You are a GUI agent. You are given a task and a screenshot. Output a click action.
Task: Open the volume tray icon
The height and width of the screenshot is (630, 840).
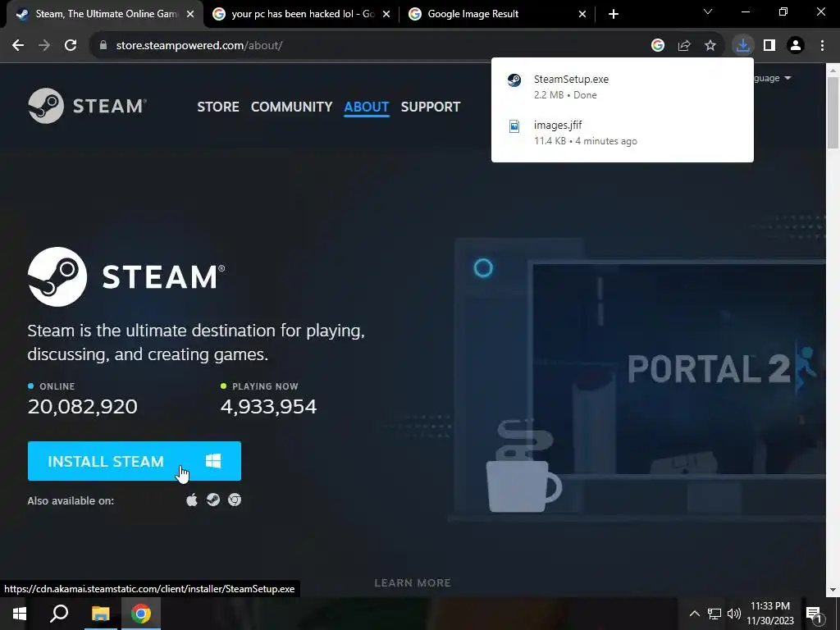pyautogui.click(x=734, y=614)
